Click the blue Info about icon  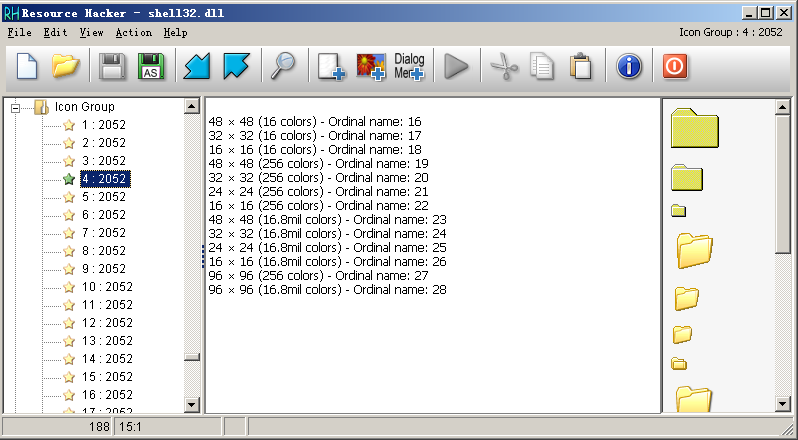click(x=629, y=66)
